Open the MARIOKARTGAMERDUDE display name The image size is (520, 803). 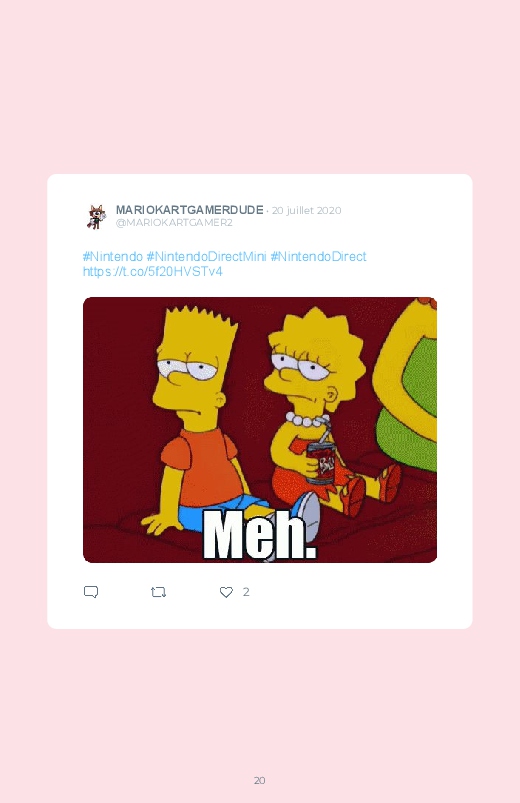point(190,210)
